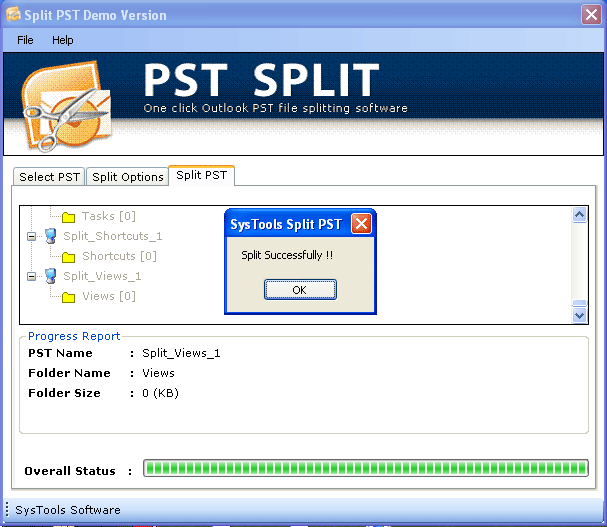This screenshot has width=607, height=527.
Task: Select the Views [0] tree item
Action: 109,296
